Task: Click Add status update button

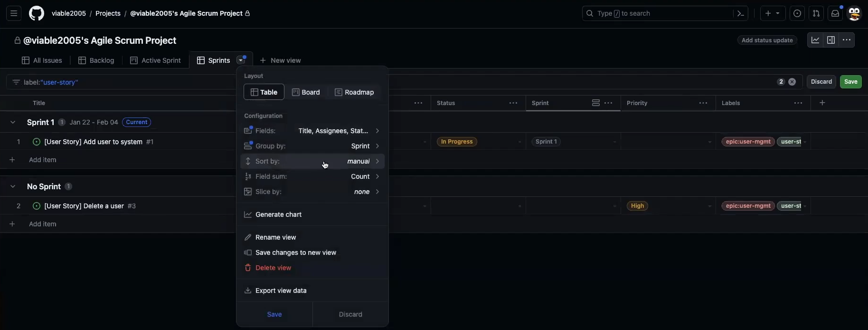Action: [767, 40]
